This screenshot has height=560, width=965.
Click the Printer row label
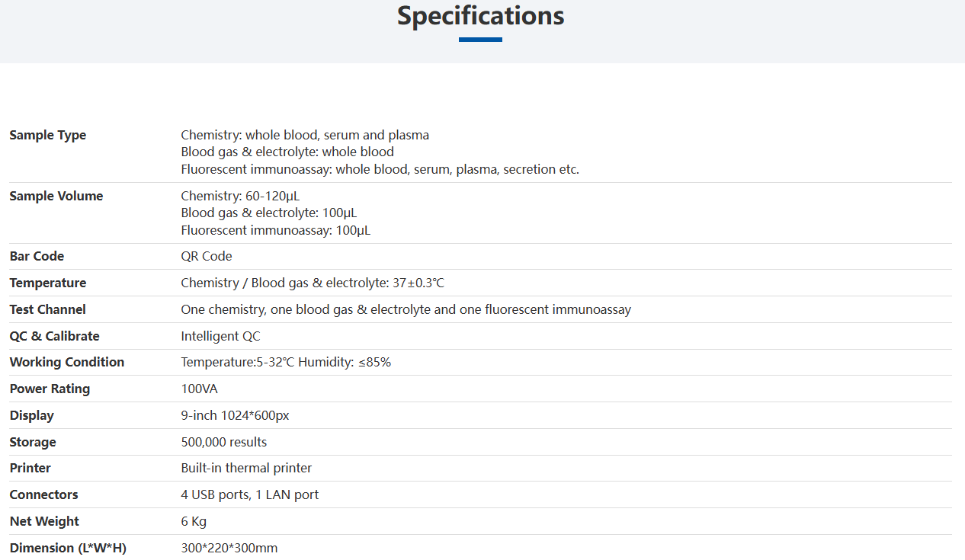coord(30,468)
